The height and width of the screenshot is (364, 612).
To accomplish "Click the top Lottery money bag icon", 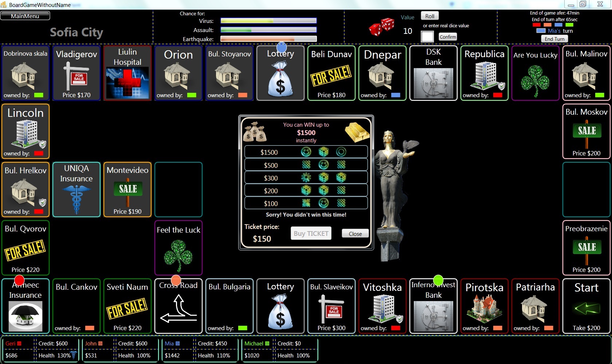I will [280, 79].
